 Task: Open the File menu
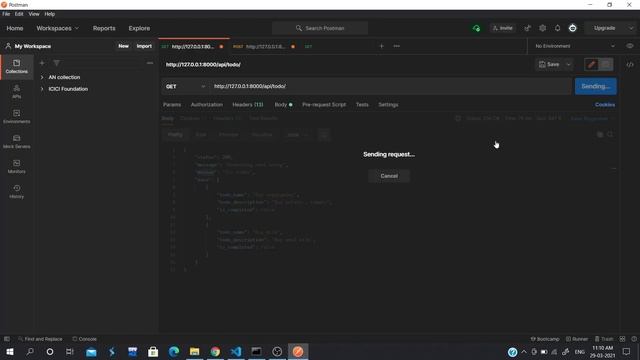(6, 14)
